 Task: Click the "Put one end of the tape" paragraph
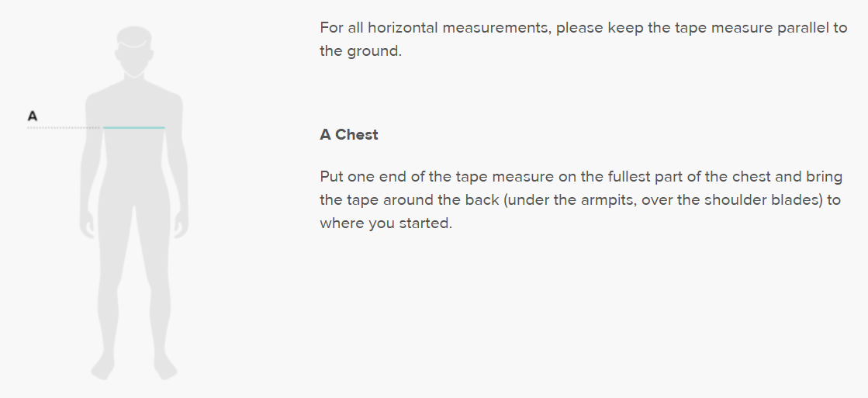[x=581, y=200]
